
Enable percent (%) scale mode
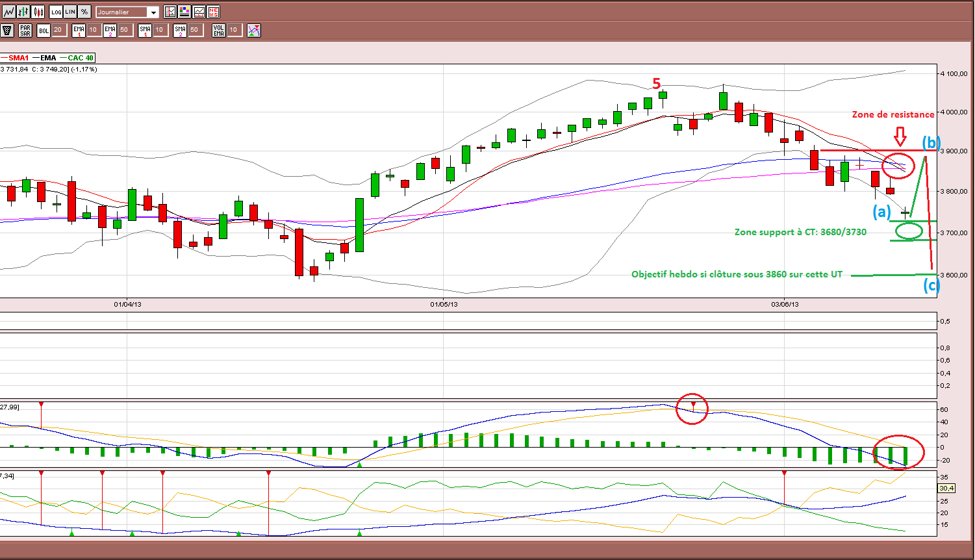[x=84, y=12]
